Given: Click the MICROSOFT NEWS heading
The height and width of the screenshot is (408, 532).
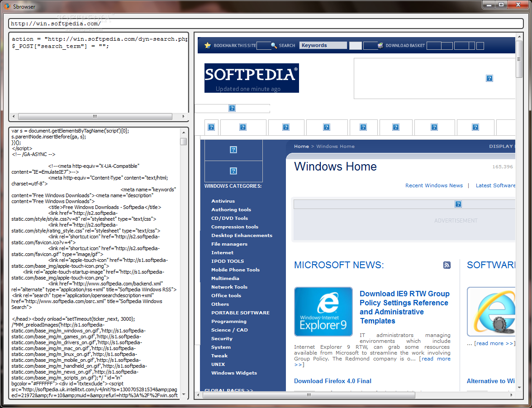Looking at the screenshot, I should tap(338, 265).
